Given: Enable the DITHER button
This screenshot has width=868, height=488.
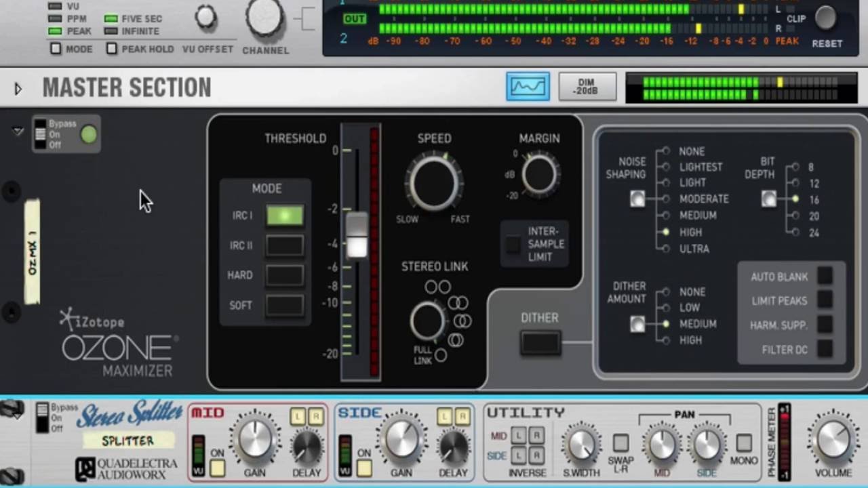Looking at the screenshot, I should pos(540,343).
